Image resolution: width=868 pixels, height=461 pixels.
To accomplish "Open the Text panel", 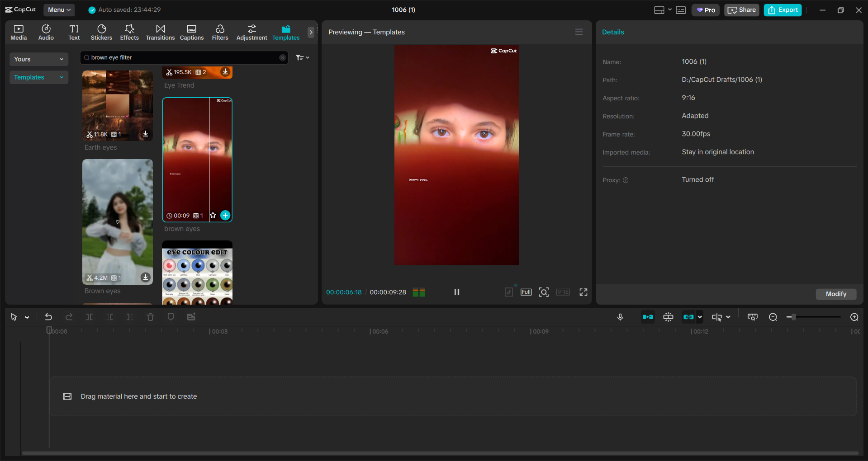I will tap(74, 32).
